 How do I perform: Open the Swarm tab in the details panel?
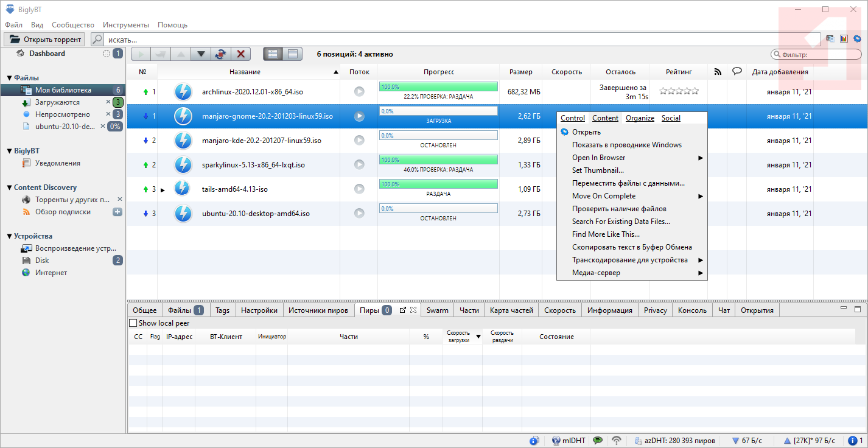pyautogui.click(x=437, y=310)
